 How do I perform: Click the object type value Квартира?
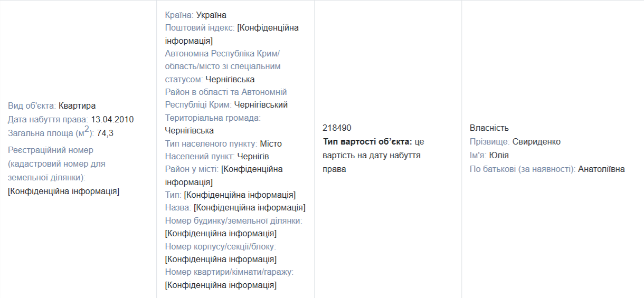[x=77, y=105]
